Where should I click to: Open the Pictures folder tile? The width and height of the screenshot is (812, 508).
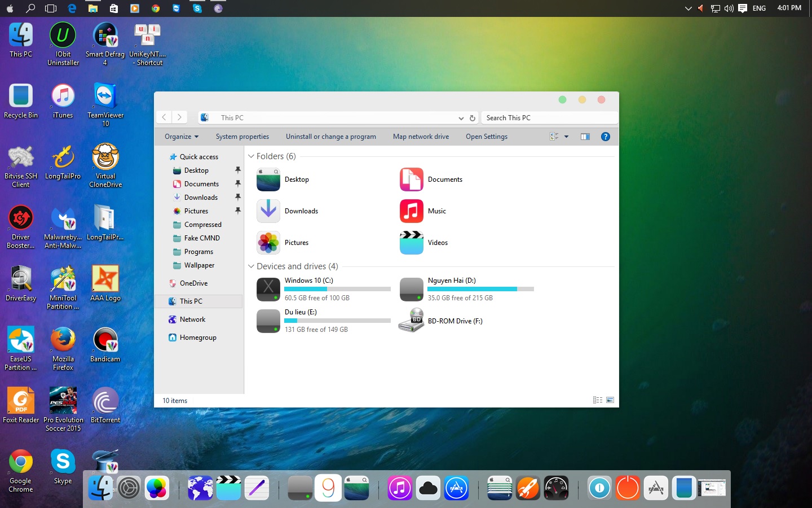click(283, 243)
